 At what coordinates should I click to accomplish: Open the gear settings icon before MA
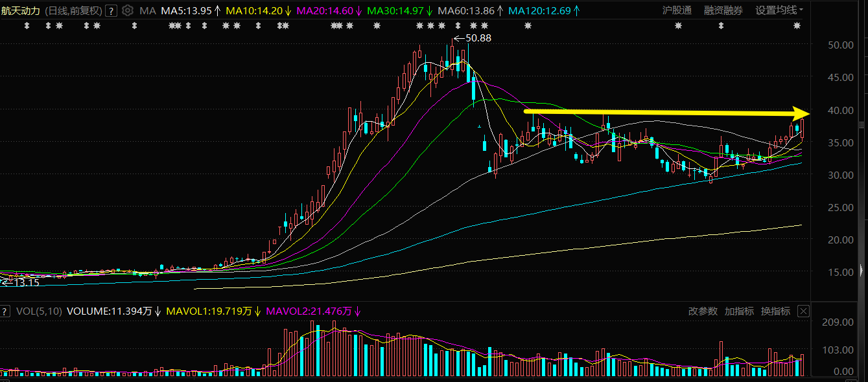click(128, 10)
